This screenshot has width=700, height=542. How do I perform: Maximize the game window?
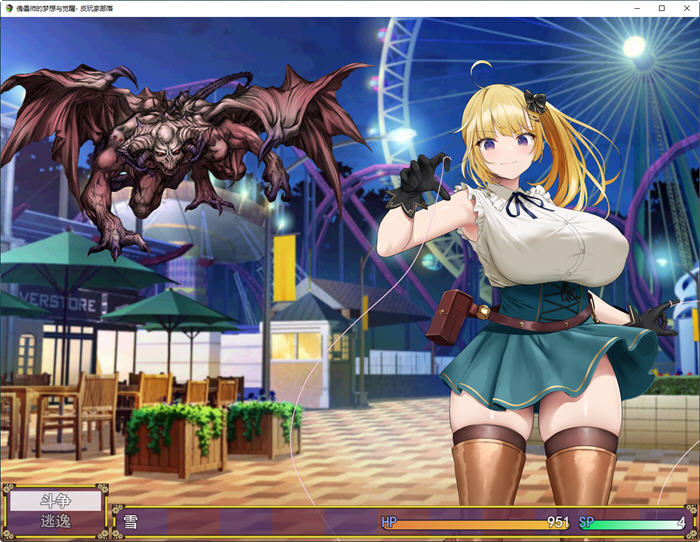(661, 8)
